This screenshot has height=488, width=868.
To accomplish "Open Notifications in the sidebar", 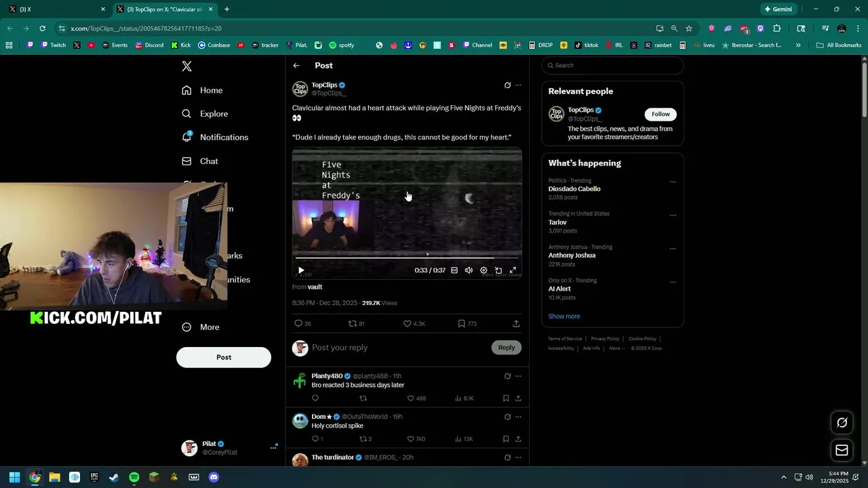I will click(x=214, y=137).
